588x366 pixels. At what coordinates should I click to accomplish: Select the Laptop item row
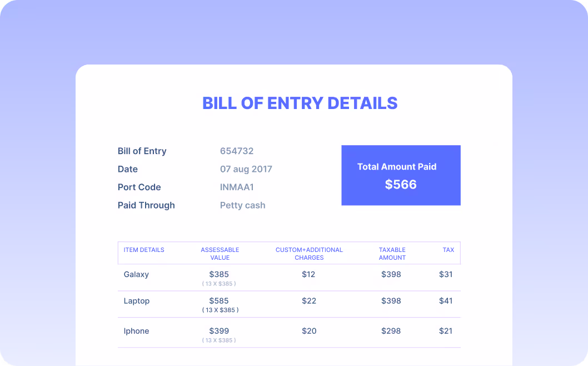click(289, 304)
